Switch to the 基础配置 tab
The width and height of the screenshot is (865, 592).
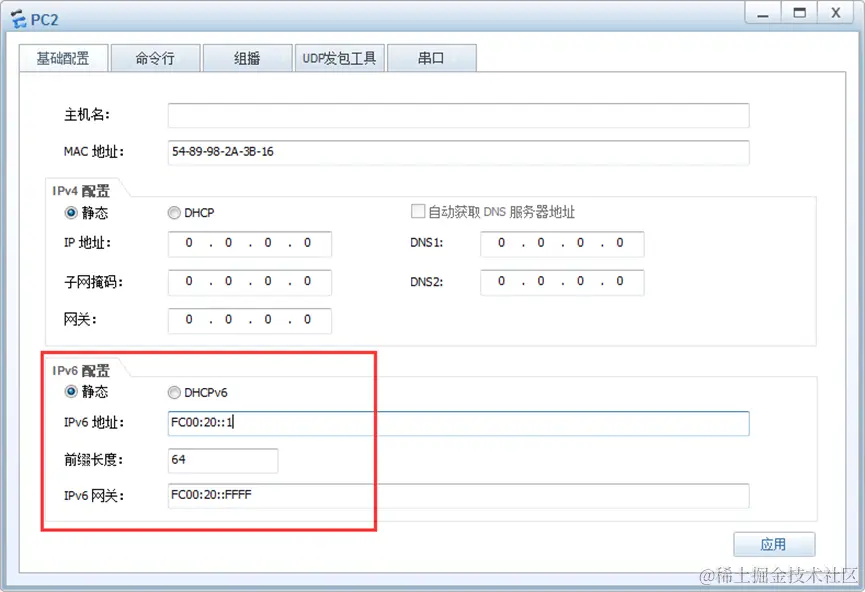pos(63,58)
